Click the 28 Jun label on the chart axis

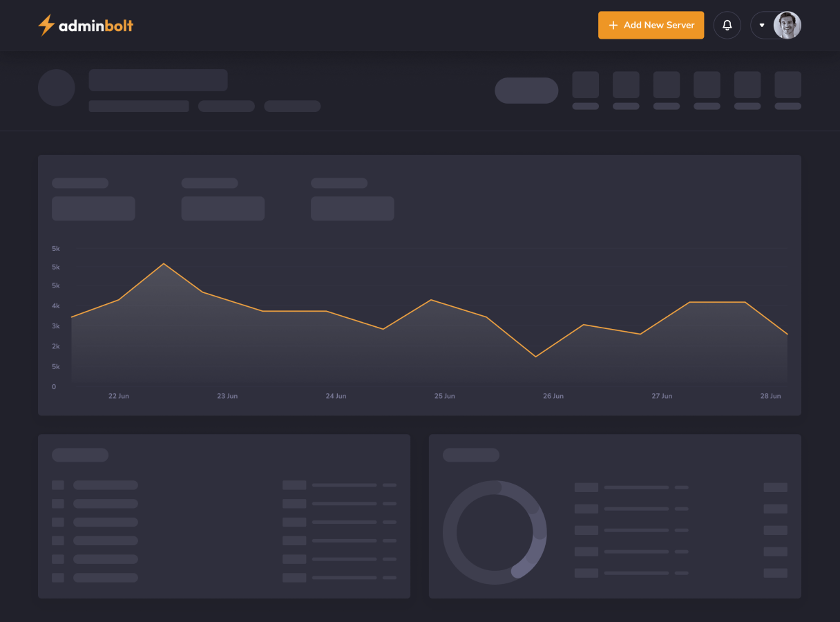tap(771, 395)
